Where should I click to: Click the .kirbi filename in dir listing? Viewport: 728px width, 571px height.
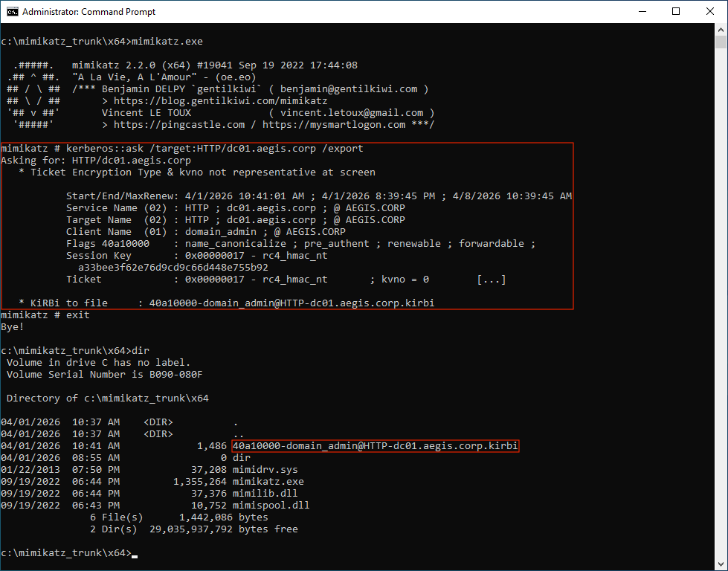tap(375, 445)
